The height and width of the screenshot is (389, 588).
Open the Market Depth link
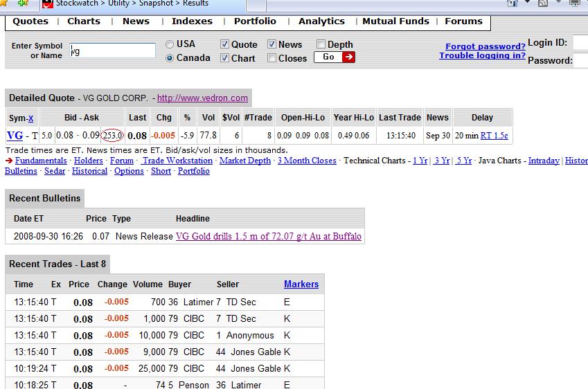pos(245,161)
